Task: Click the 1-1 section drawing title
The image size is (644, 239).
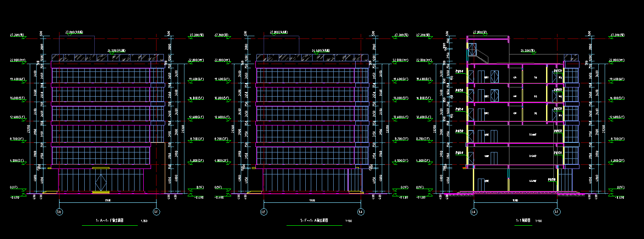Action: click(x=523, y=221)
